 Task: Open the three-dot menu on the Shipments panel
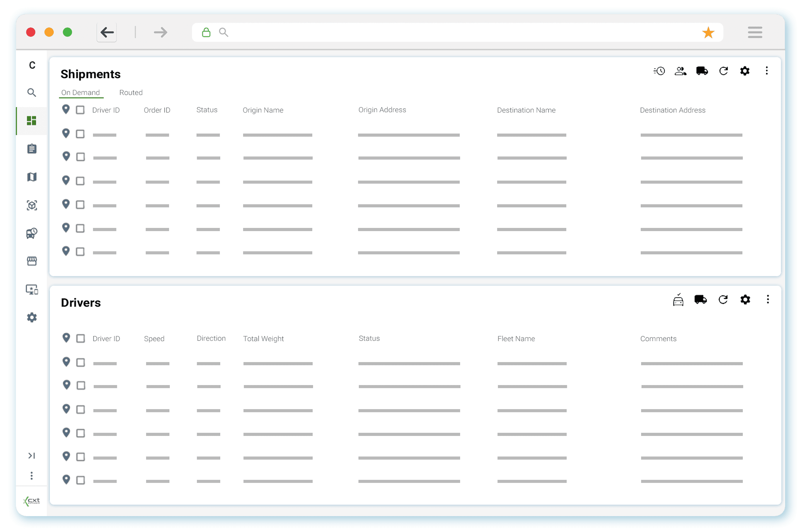[767, 71]
